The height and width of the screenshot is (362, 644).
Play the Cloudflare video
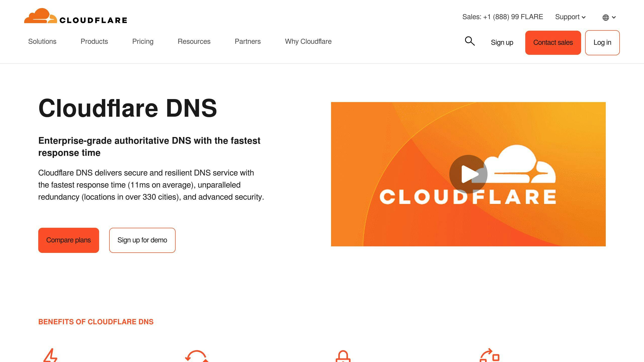[x=468, y=174]
